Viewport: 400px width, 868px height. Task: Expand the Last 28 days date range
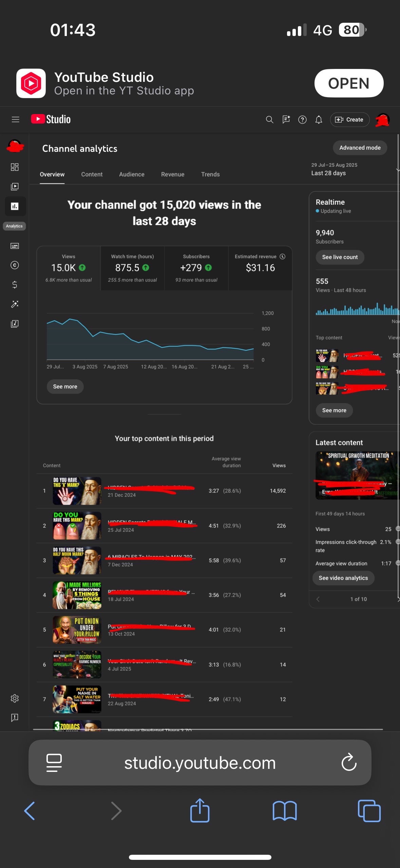(355, 169)
